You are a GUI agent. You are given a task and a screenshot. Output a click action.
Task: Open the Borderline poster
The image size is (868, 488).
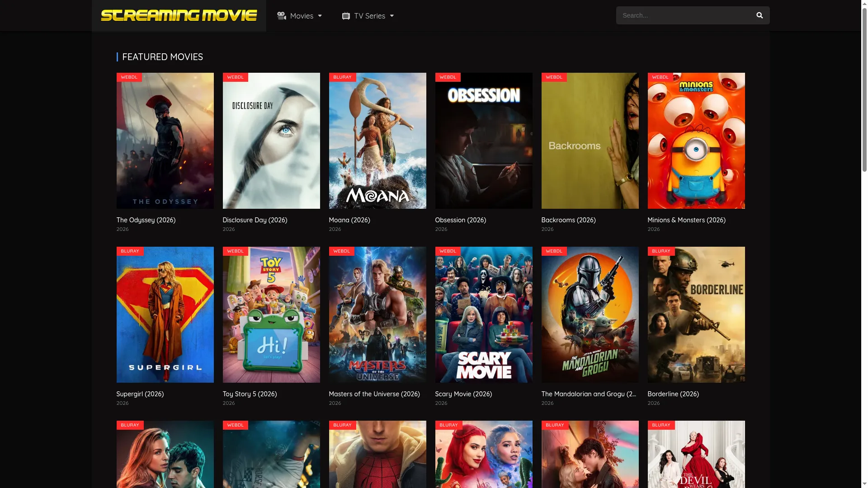pyautogui.click(x=696, y=314)
